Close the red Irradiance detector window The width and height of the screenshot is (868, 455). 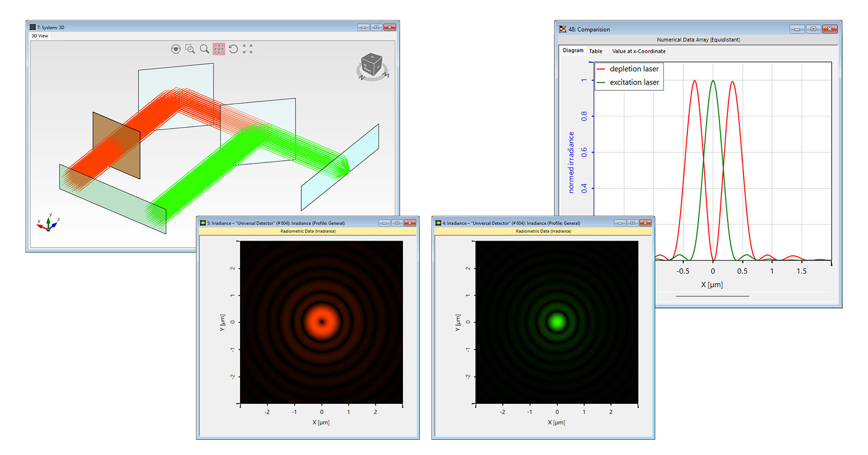pyautogui.click(x=409, y=223)
